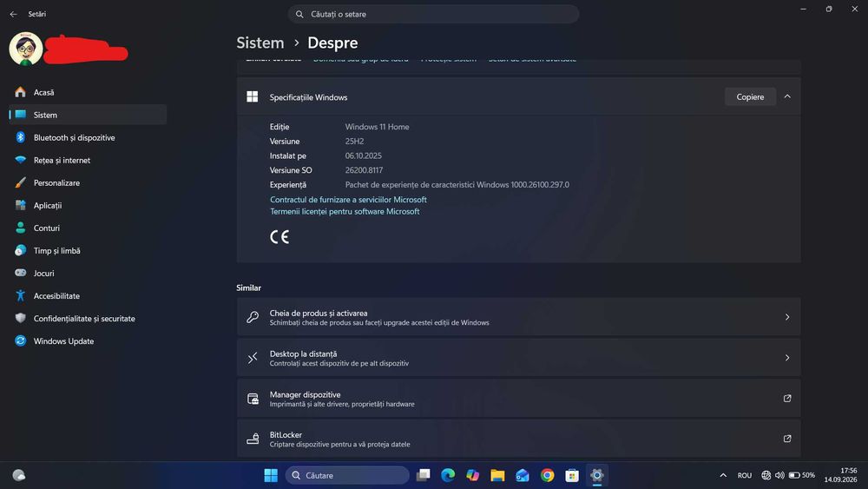Open Accesibilitate settings
The height and width of the screenshot is (489, 868).
click(x=87, y=295)
